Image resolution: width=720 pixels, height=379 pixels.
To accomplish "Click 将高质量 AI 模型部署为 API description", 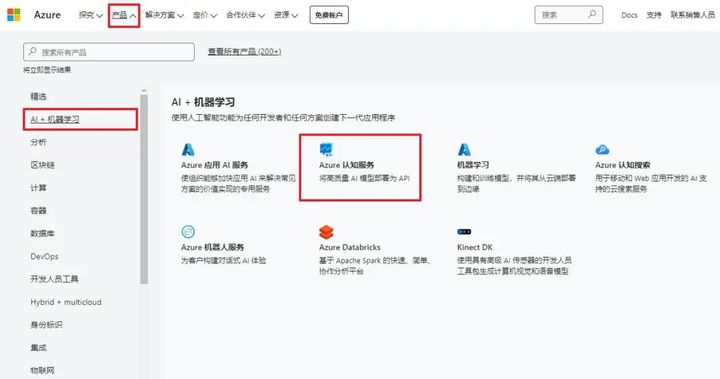I will (364, 178).
